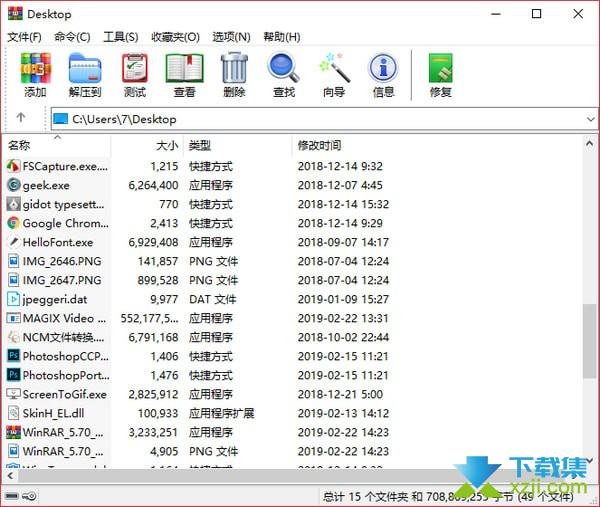Show the 信息 (Info) icon
This screenshot has width=600, height=507.
[383, 68]
